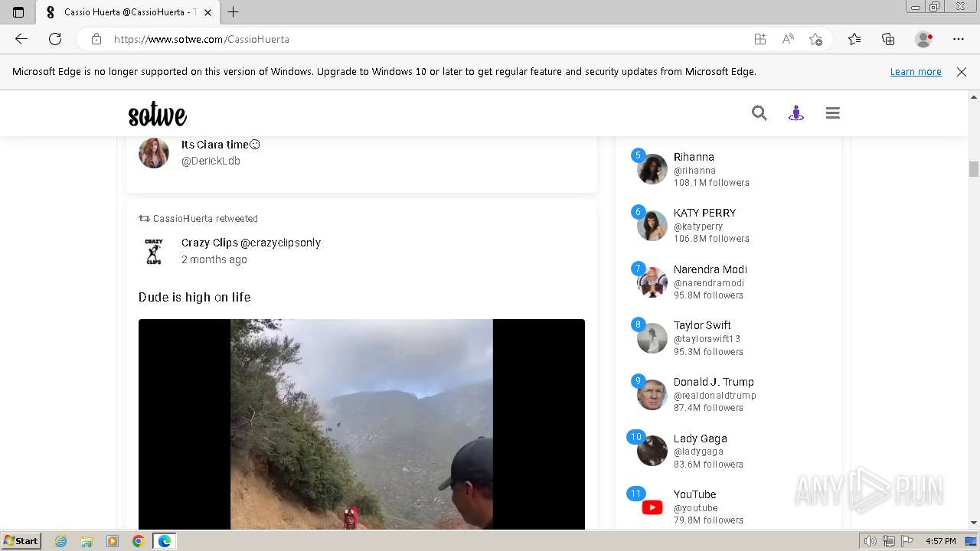Open Its Ciara time profile avatar

[x=154, y=152]
